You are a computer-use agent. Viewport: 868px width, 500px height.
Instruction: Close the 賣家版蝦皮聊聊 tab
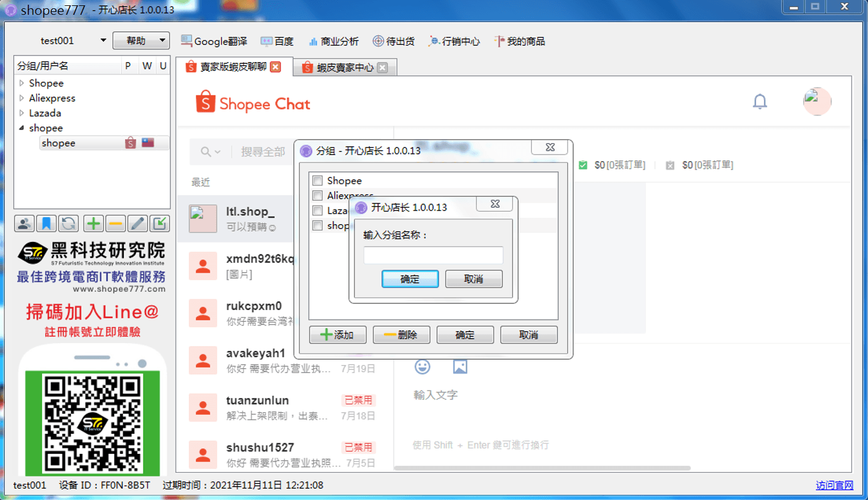pyautogui.click(x=276, y=67)
